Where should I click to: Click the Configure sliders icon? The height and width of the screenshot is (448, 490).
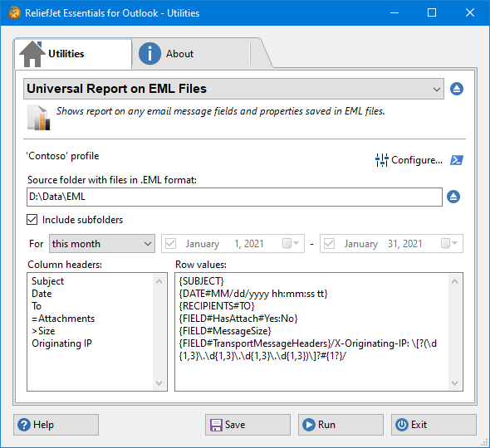381,160
